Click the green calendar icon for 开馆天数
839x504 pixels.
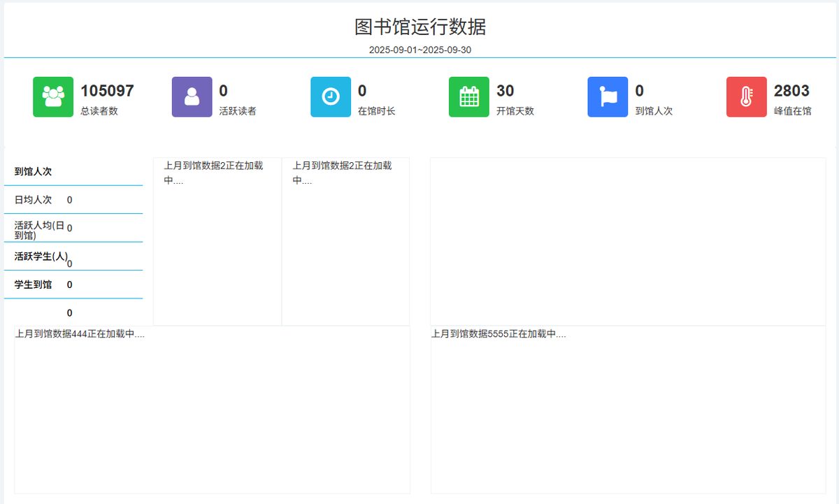tap(469, 96)
